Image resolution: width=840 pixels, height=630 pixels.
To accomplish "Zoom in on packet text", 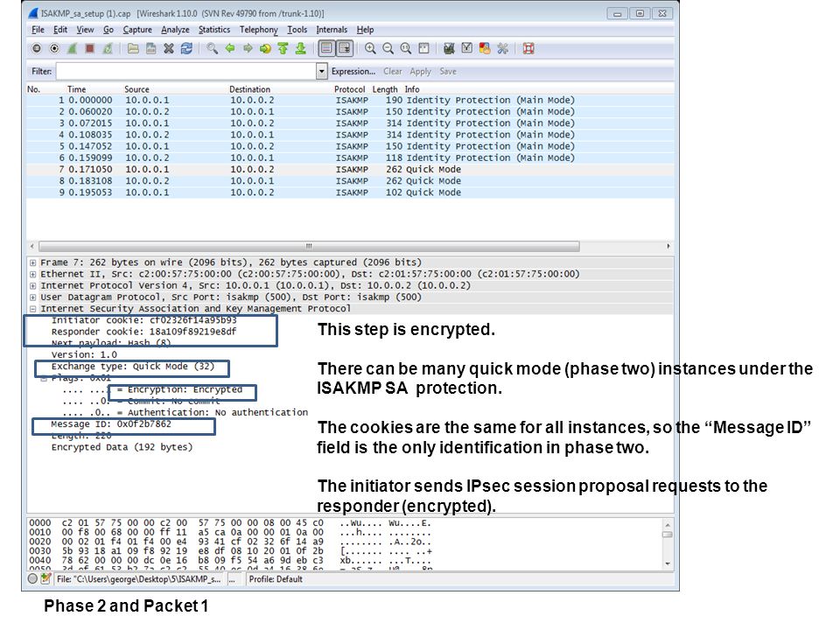I will [370, 49].
